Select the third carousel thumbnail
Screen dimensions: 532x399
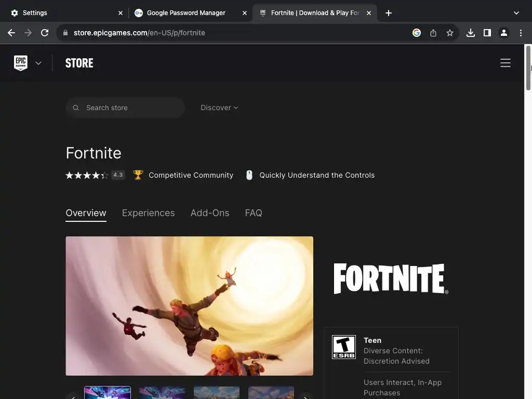point(217,393)
